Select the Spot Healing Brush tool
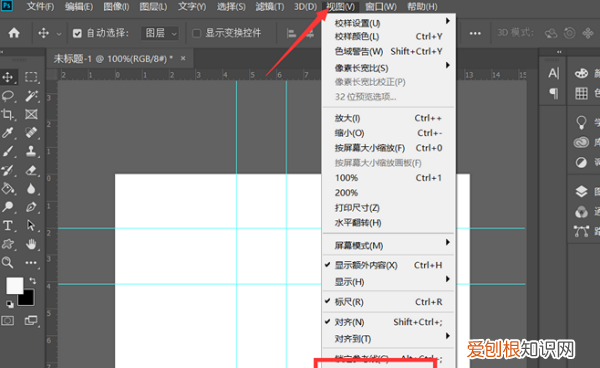The image size is (600, 368). click(x=31, y=132)
